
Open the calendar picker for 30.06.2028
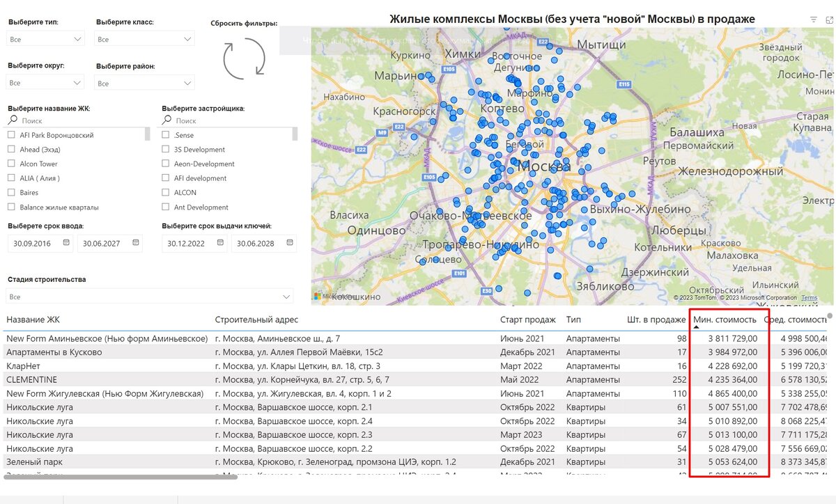pyautogui.click(x=290, y=243)
